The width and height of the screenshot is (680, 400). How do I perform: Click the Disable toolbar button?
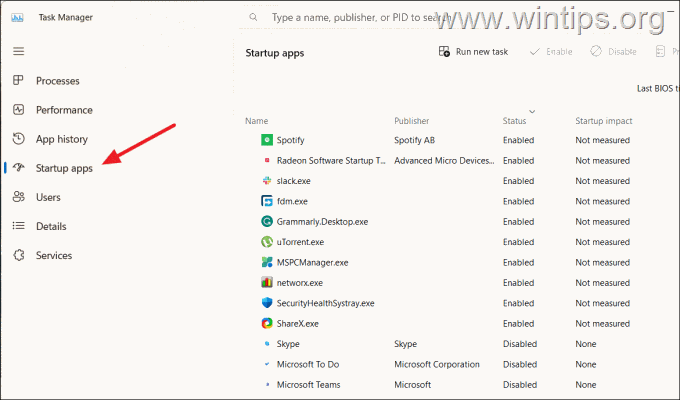coord(613,52)
